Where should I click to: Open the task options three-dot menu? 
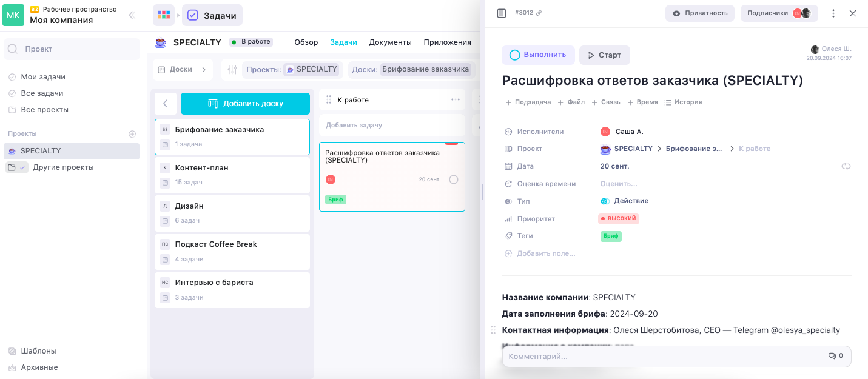coord(833,12)
